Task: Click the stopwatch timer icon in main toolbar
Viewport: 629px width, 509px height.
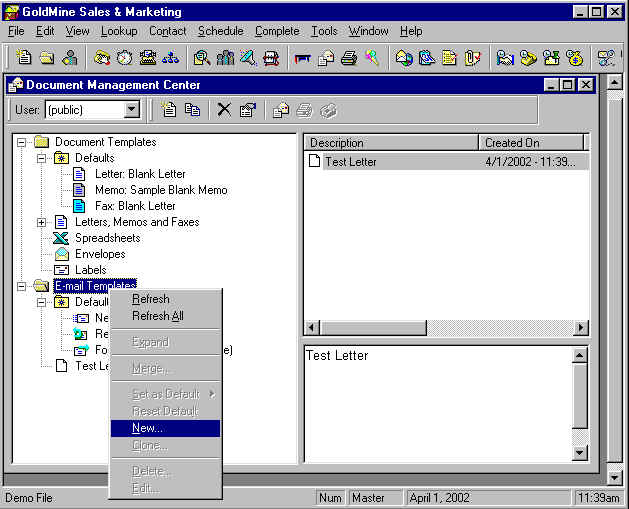Action: coord(125,58)
